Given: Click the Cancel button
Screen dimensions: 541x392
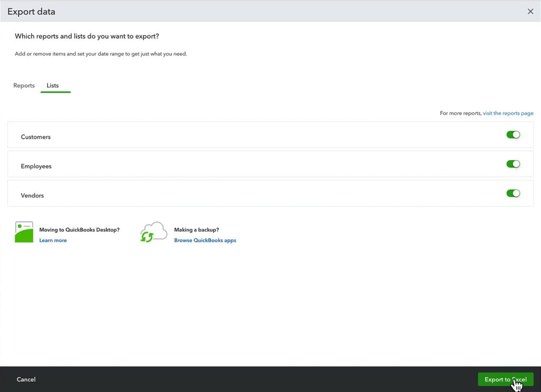Looking at the screenshot, I should [x=26, y=379].
